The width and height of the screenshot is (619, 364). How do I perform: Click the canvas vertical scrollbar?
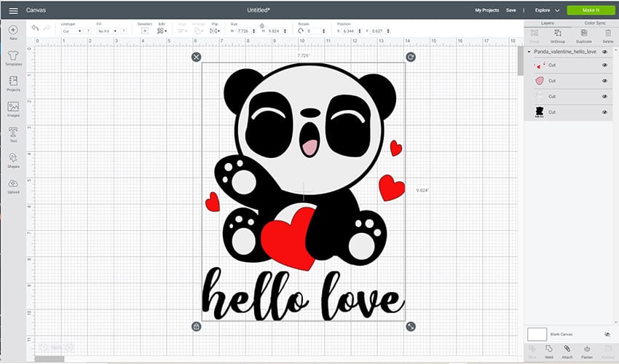point(520,60)
